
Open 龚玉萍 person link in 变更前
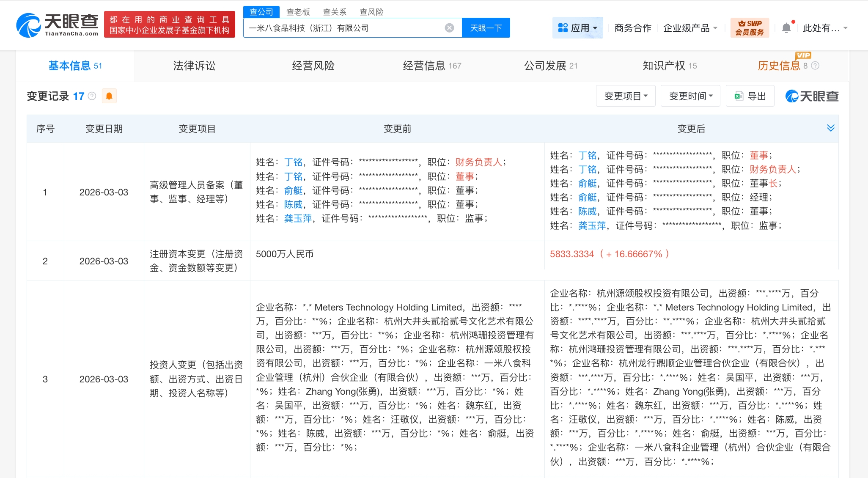click(x=297, y=218)
